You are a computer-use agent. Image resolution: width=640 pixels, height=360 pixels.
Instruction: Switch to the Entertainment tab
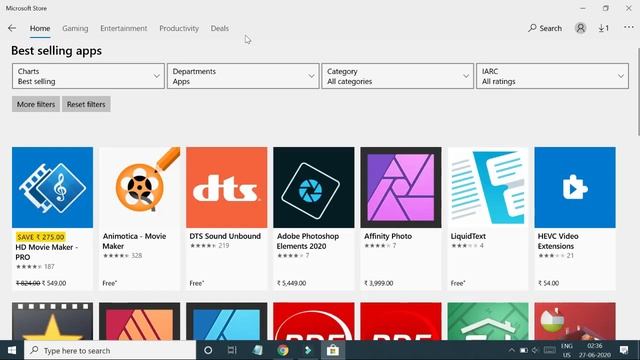[x=124, y=28]
